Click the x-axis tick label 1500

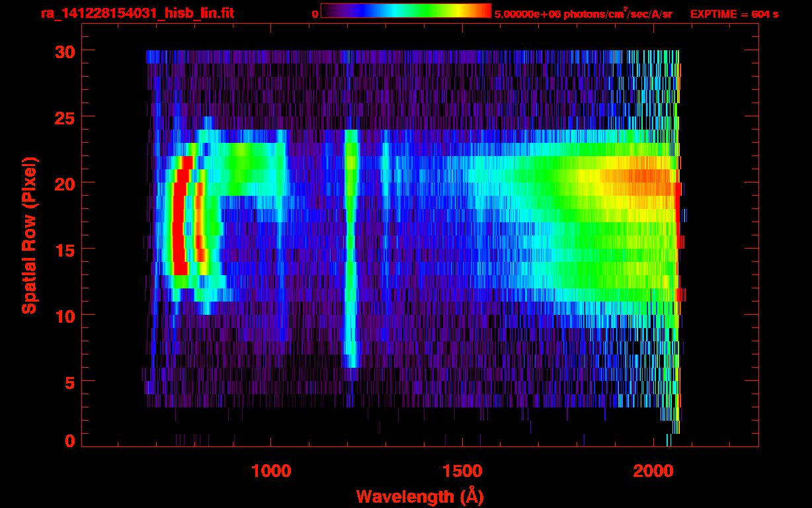point(462,471)
